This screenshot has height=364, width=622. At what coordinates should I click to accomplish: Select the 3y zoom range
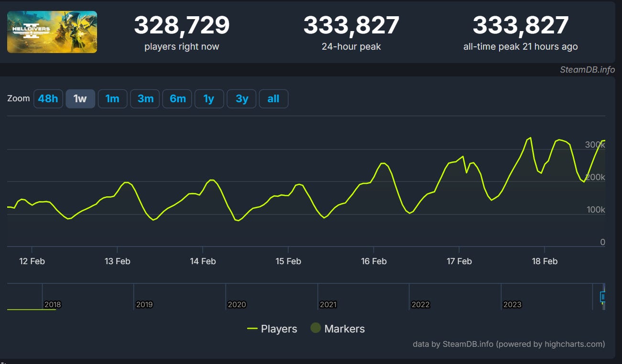[x=241, y=98]
